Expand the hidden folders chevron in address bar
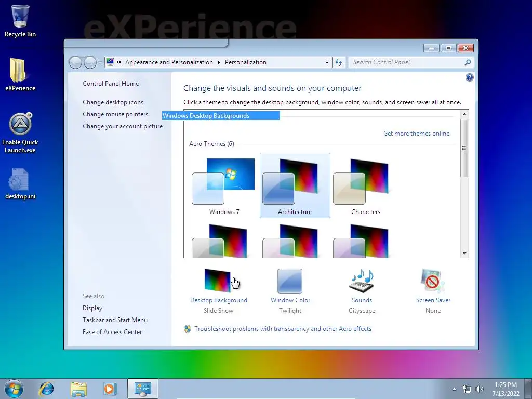Screen dimensions: 532x399 pos(119,62)
